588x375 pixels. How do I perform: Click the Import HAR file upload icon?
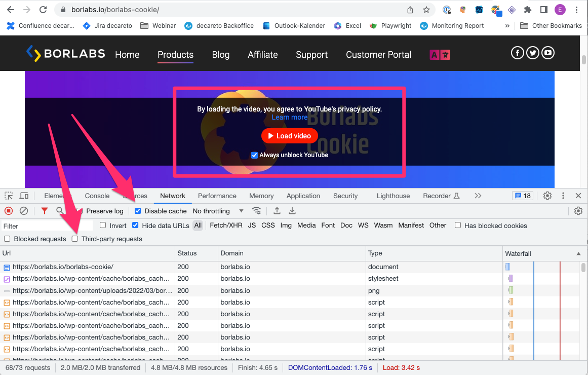pos(277,211)
